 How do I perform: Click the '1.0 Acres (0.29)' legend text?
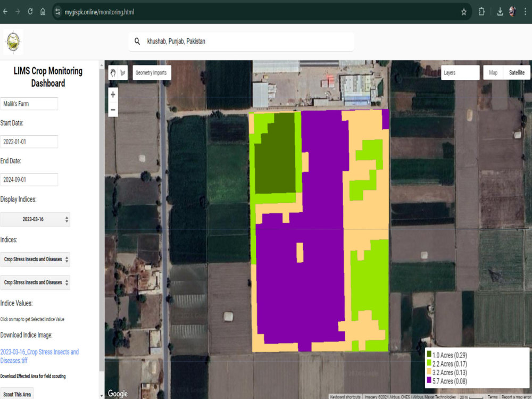tap(450, 355)
